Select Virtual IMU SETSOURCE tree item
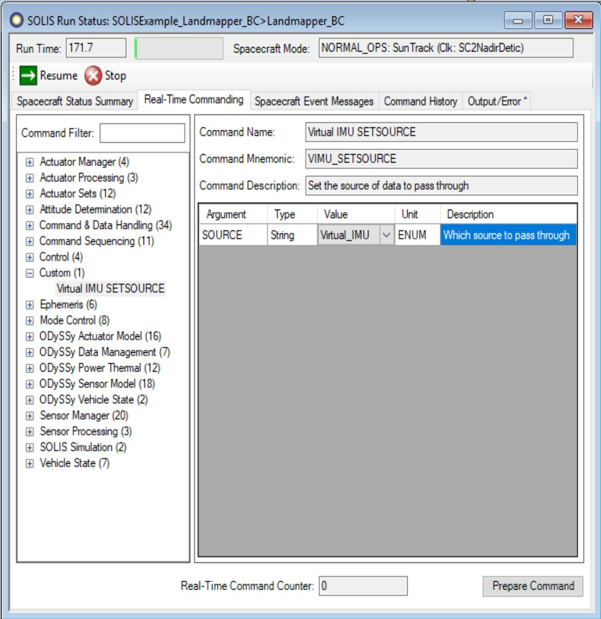Screen dimensions: 601x619 [x=110, y=289]
